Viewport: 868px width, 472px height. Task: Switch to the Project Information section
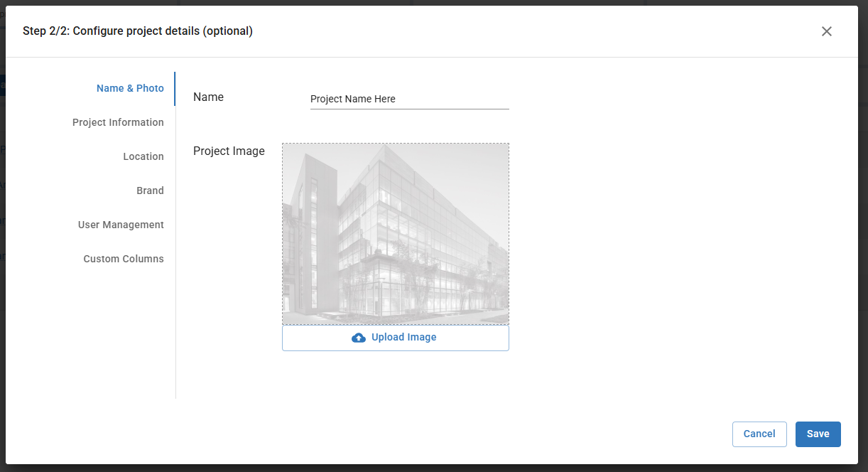118,122
